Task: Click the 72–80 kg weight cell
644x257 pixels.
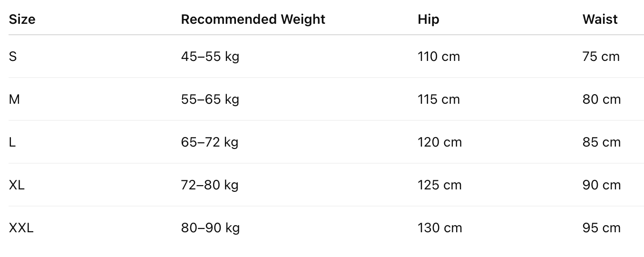Action: click(x=210, y=185)
